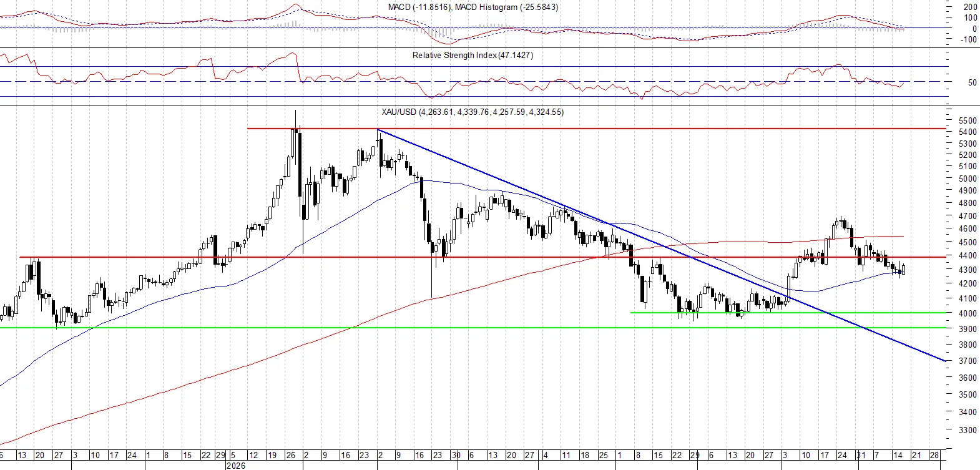Click the MACD and MACD Histogram title
This screenshot has width=980, height=470.
point(473,7)
